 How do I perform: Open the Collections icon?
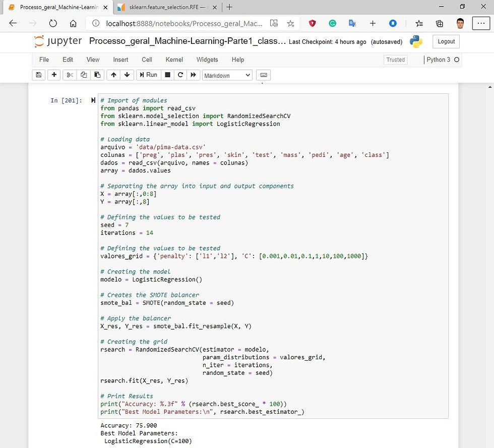pyautogui.click(x=439, y=23)
